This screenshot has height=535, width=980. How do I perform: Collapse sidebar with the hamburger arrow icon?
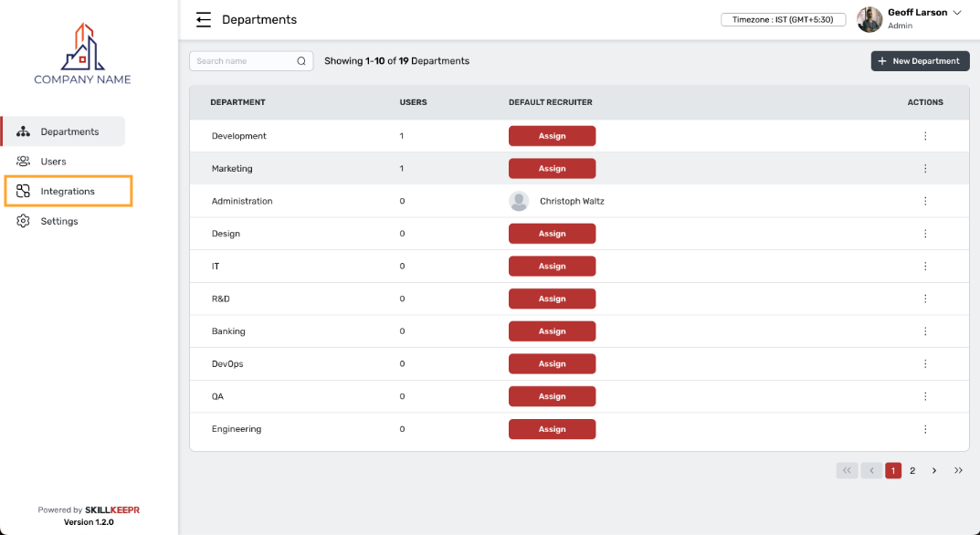tap(203, 20)
